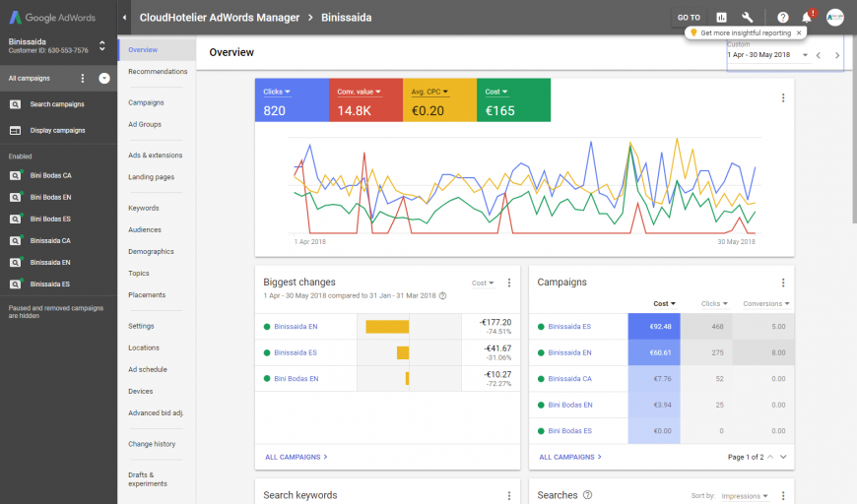The width and height of the screenshot is (857, 504).
Task: Open Searches card three-dot menu
Action: pyautogui.click(x=783, y=496)
